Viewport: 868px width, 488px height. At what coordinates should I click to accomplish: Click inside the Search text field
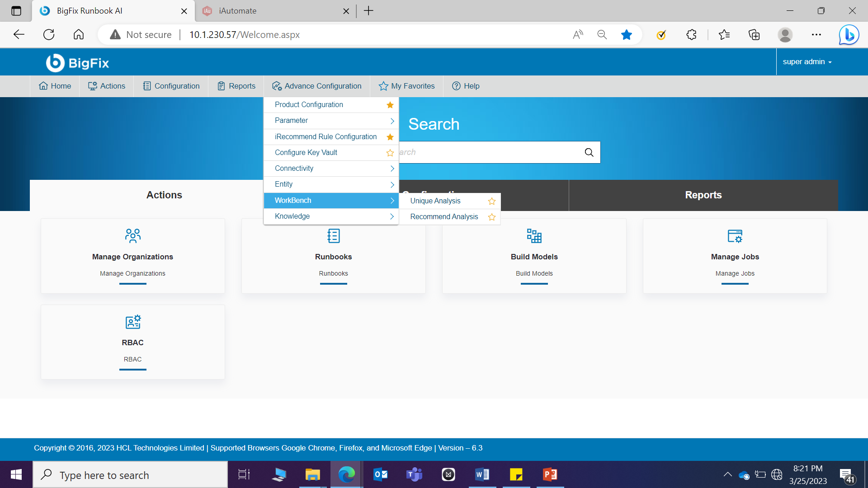point(488,152)
